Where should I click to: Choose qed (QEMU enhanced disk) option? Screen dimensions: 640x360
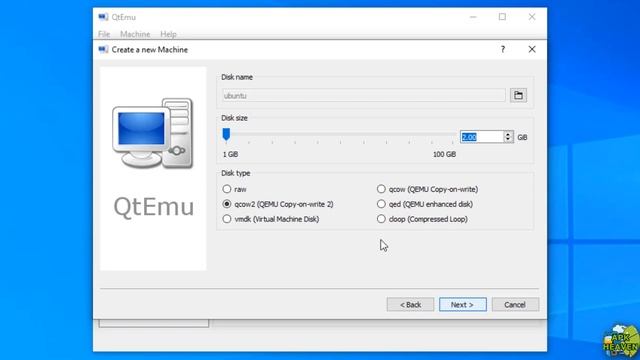[x=424, y=204]
